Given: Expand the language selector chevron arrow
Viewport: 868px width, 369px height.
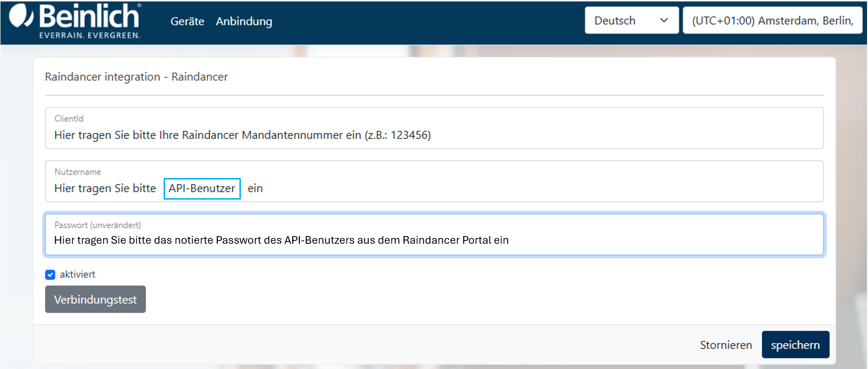Looking at the screenshot, I should coord(664,21).
